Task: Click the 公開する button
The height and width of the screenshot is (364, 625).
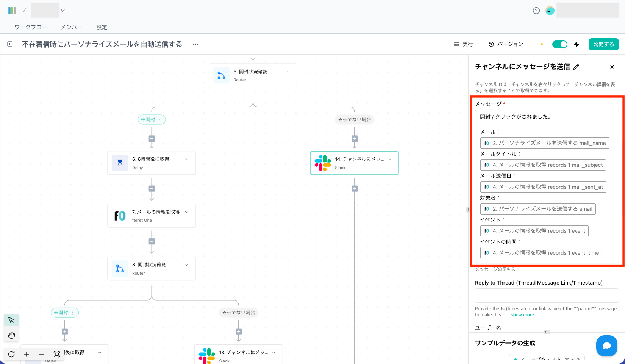Action: coord(603,44)
